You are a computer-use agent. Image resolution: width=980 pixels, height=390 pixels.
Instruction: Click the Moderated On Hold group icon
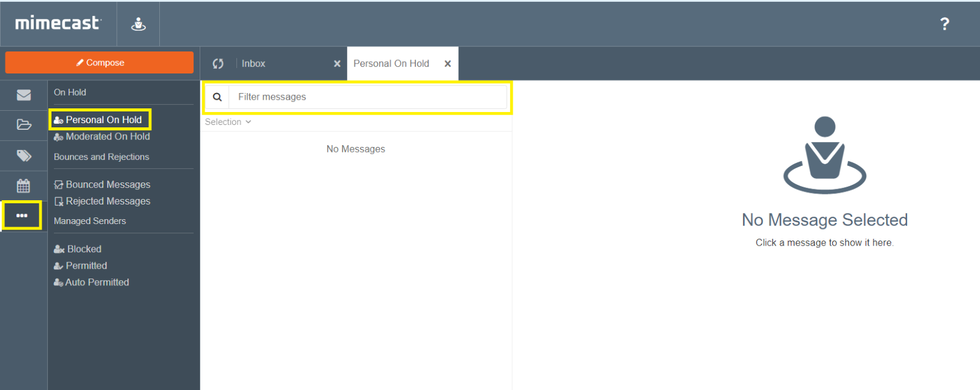(58, 137)
